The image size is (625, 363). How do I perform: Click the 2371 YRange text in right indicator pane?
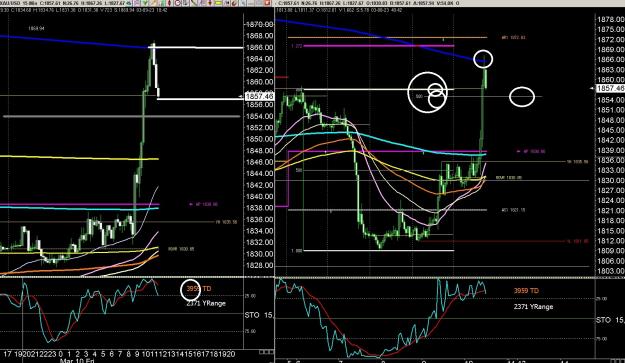click(x=533, y=306)
